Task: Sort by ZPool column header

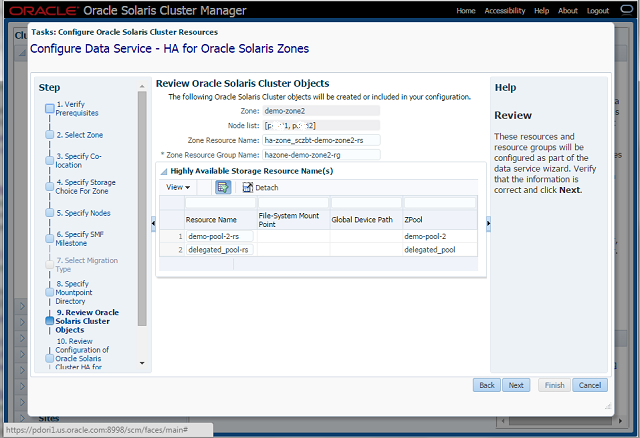Action: click(440, 220)
